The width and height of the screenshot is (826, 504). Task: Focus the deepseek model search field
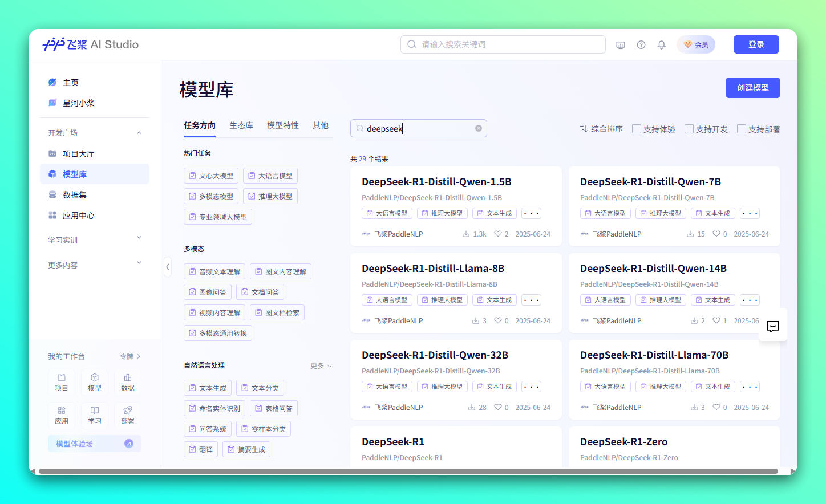(x=419, y=128)
